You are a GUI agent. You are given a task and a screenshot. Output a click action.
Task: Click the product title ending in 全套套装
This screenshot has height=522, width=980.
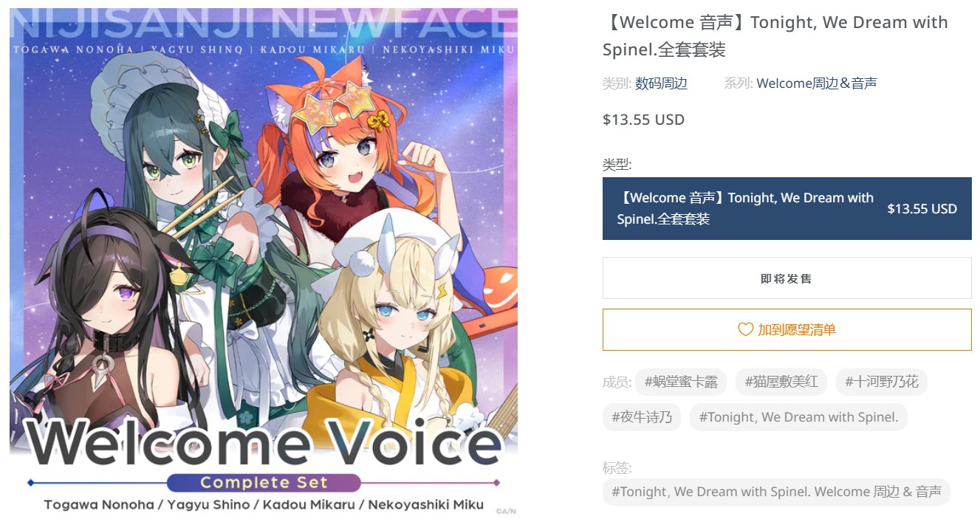point(775,36)
